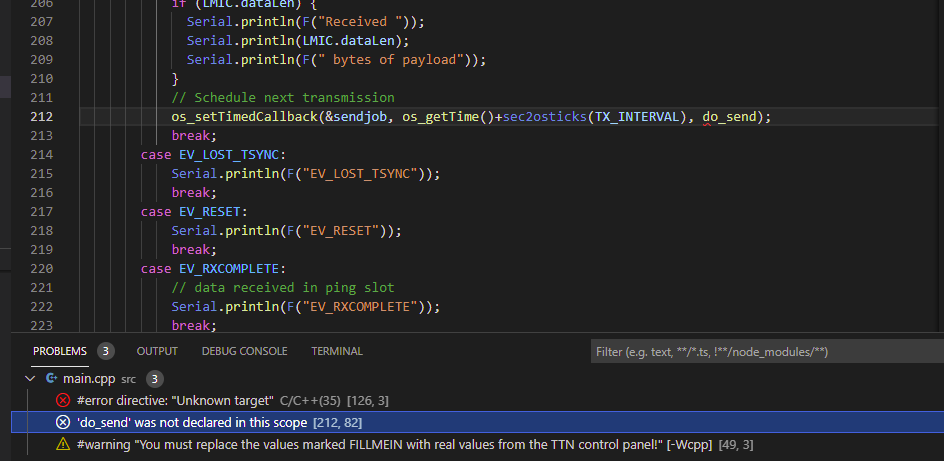Click the os_setTimedCallback function call
Image resolution: width=944 pixels, height=461 pixels.
coord(246,117)
